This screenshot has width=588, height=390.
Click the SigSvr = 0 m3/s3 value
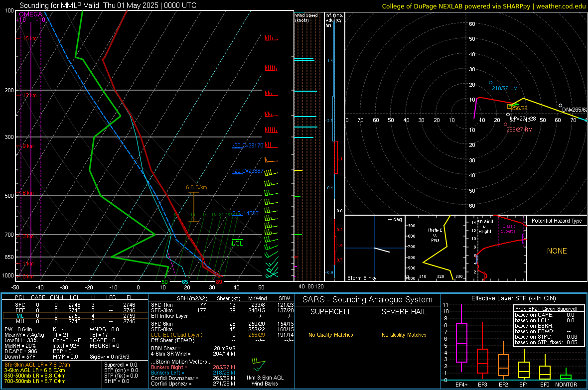click(x=110, y=357)
